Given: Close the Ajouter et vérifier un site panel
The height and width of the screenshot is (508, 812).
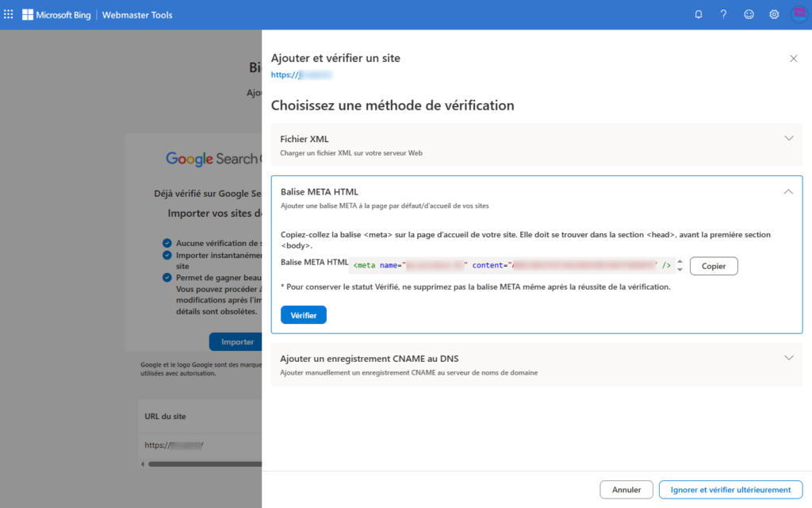Looking at the screenshot, I should pos(793,59).
